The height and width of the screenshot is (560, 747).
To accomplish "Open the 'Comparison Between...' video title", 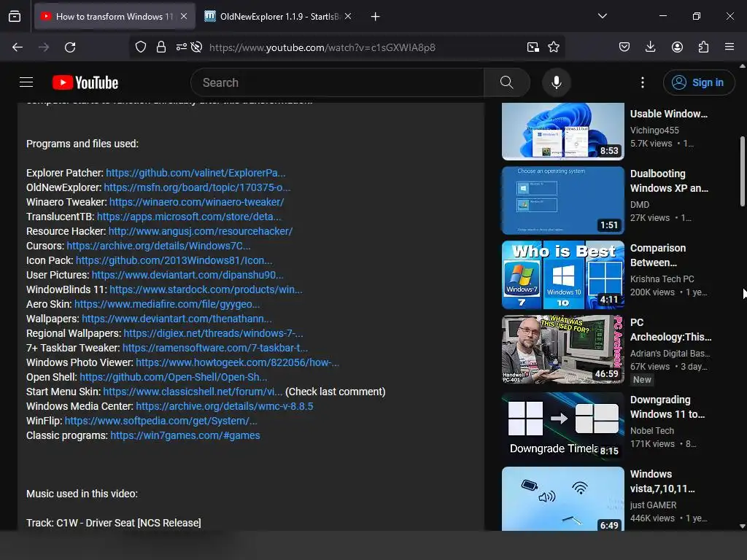I will [659, 255].
